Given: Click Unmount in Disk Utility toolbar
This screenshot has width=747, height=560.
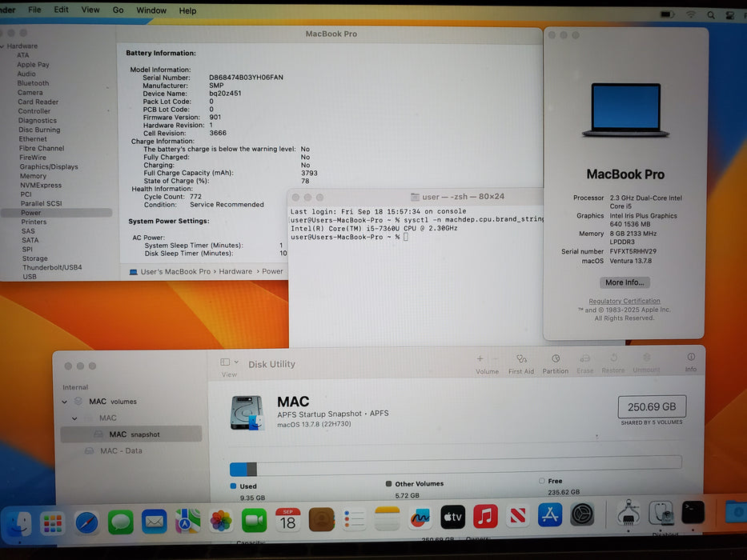Looking at the screenshot, I should point(646,363).
